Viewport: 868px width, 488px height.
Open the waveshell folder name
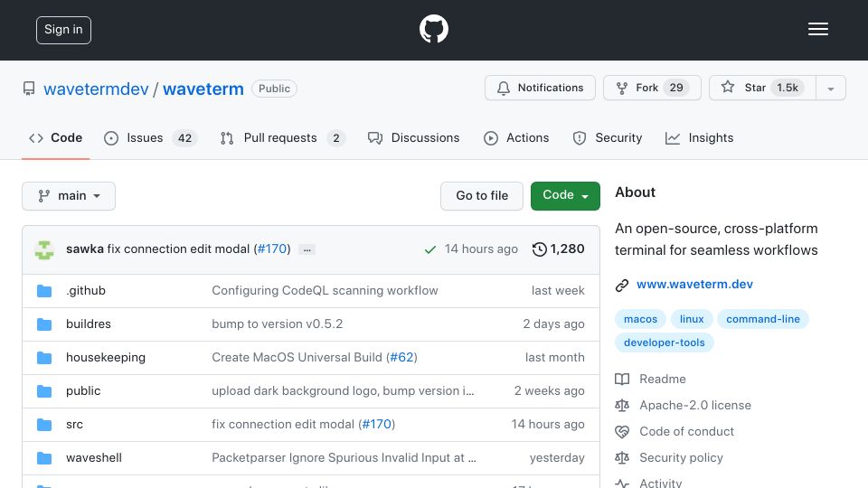93,458
